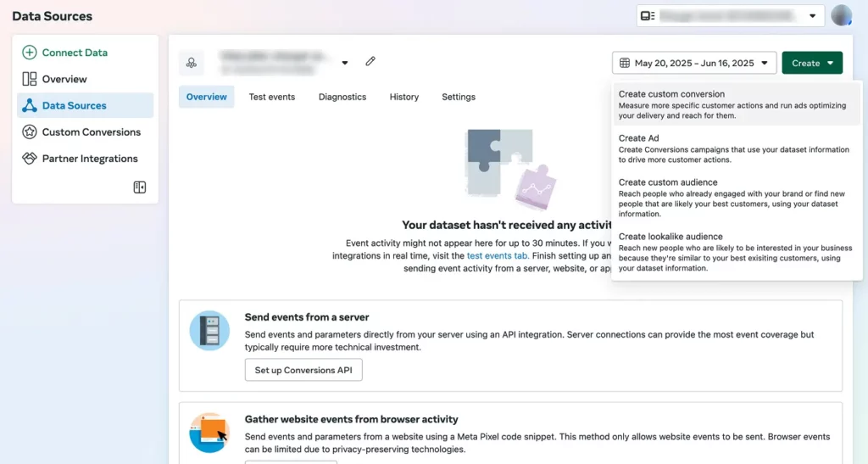Screen dimensions: 868x464
Task: Open Partner Integrations in sidebar
Action: [86, 159]
